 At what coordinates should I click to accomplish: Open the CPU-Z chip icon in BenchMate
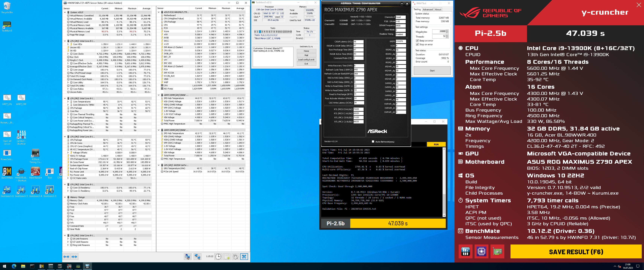481,251
